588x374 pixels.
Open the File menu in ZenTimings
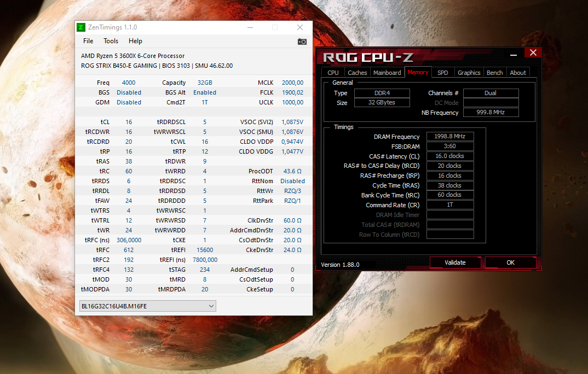click(88, 41)
